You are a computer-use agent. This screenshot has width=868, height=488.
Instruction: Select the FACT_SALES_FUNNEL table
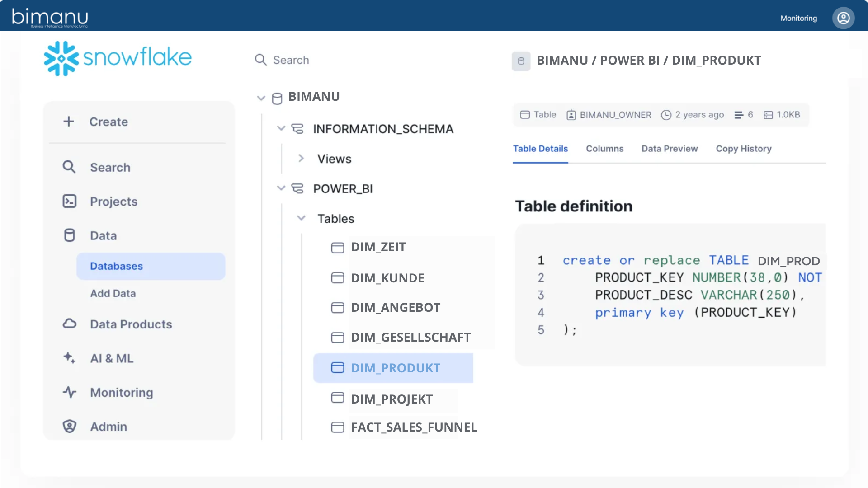tap(414, 427)
